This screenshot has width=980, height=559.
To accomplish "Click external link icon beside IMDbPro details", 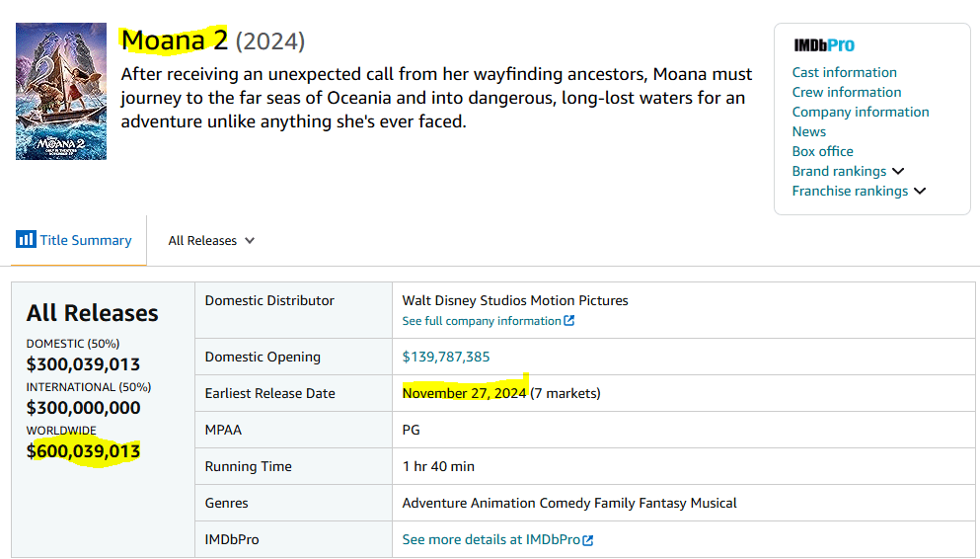I will coord(588,540).
